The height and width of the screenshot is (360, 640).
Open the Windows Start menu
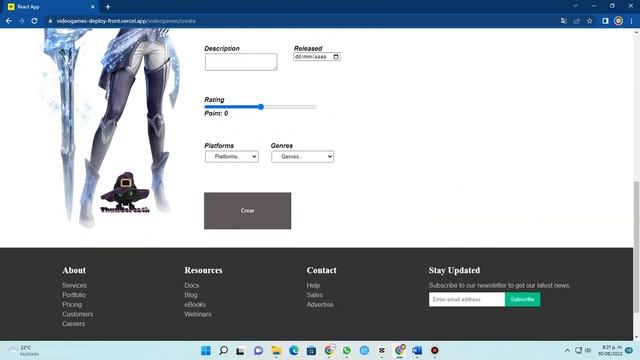tap(206, 351)
